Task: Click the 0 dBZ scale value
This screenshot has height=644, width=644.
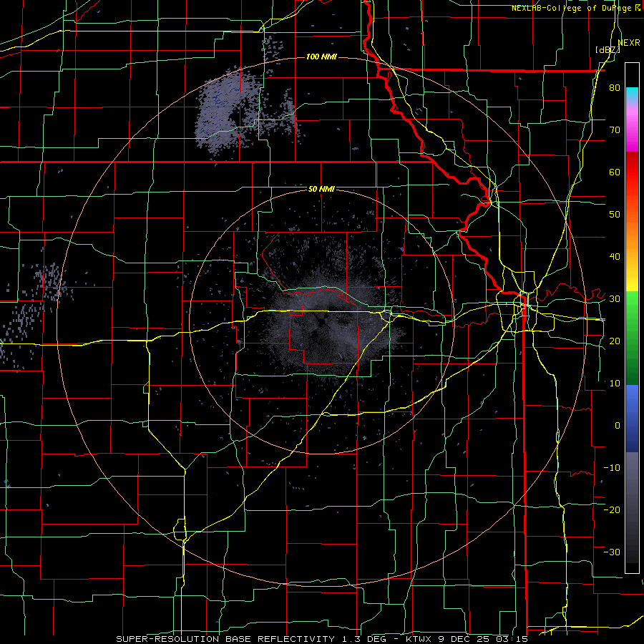Action: pyautogui.click(x=618, y=426)
